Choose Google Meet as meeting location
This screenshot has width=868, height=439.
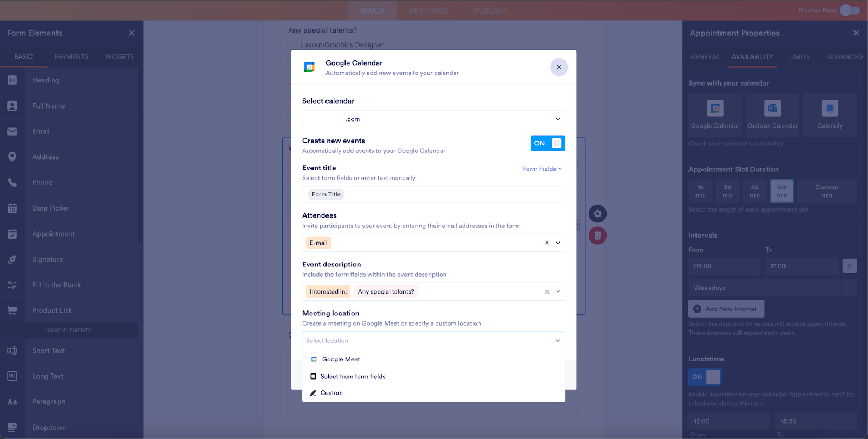433,359
